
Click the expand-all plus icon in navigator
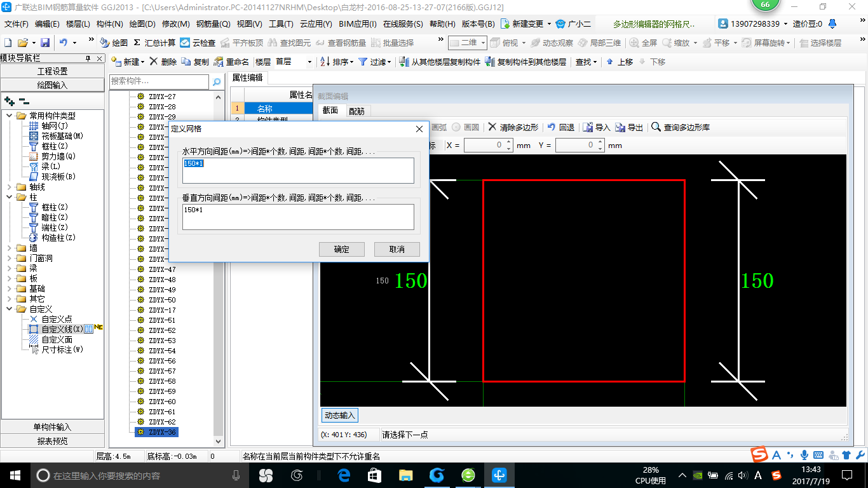click(9, 100)
